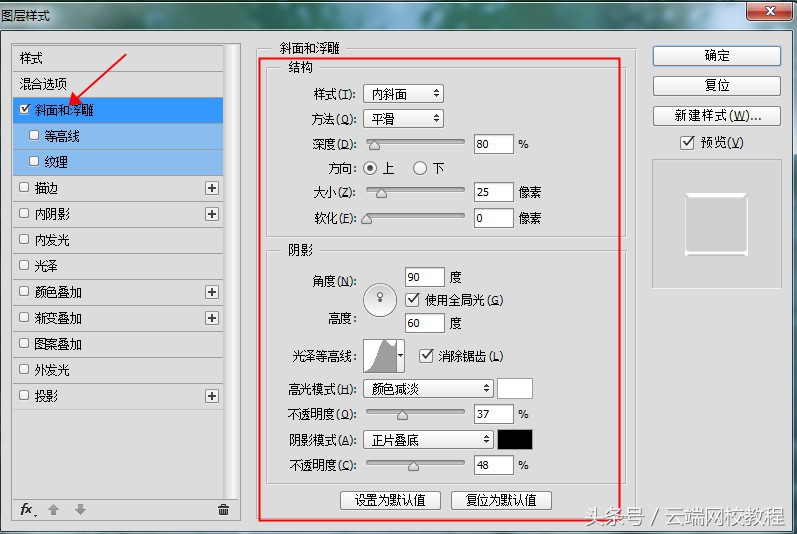This screenshot has height=534, width=797.
Task: Enable the 渐变叠加 checkbox
Action: 24,317
